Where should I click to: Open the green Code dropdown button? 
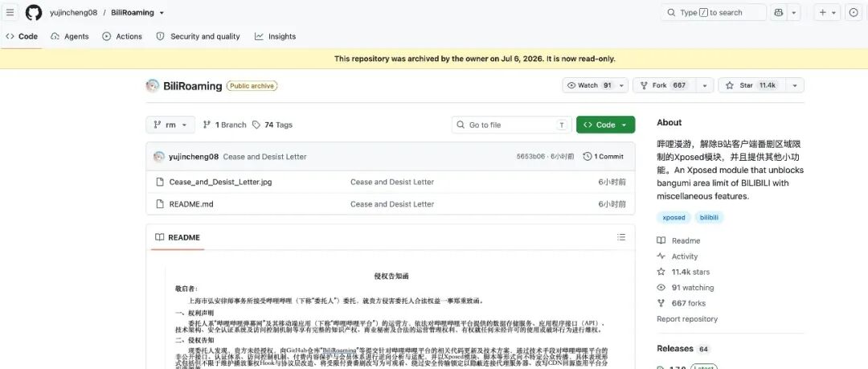[x=606, y=125]
